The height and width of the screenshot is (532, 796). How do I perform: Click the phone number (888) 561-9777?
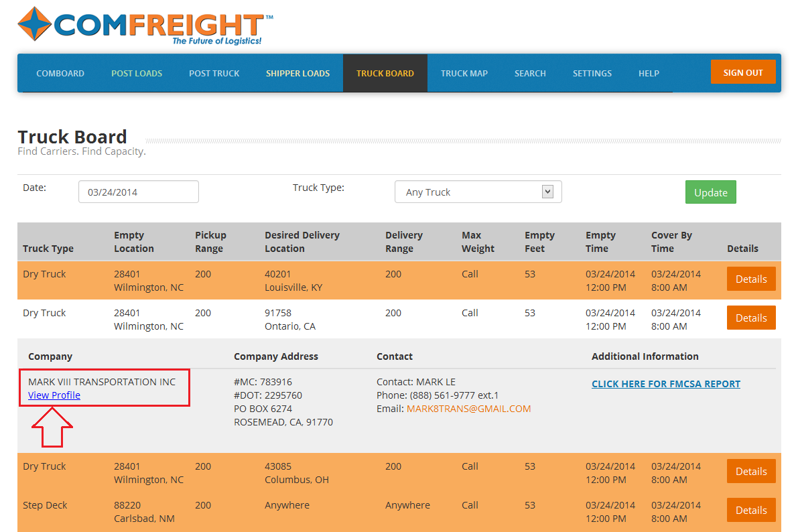[443, 395]
